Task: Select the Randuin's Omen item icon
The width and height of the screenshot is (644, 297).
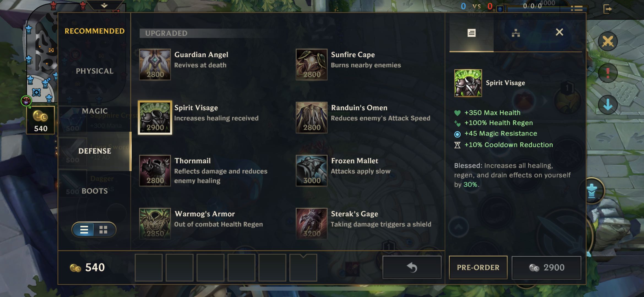Action: pyautogui.click(x=311, y=117)
